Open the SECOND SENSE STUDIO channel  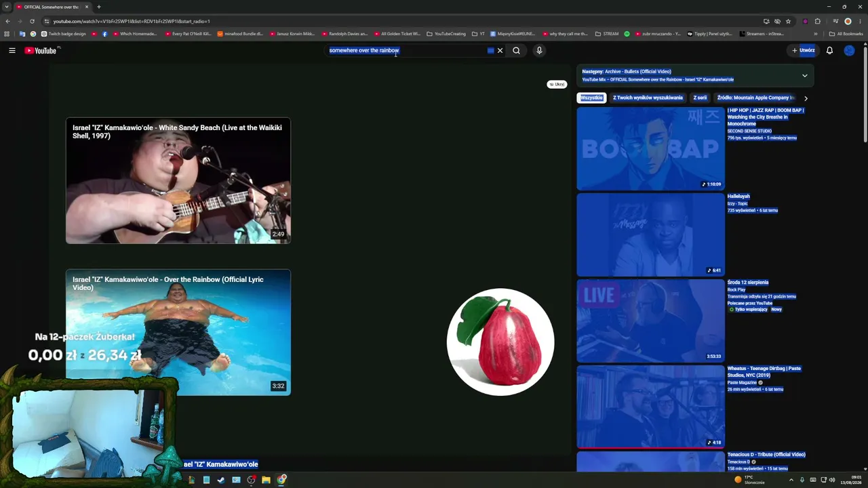pyautogui.click(x=749, y=131)
